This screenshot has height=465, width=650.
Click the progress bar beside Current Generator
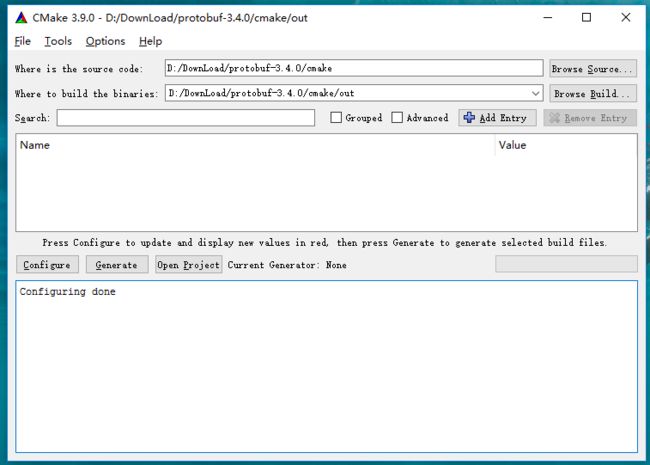[x=566, y=264]
